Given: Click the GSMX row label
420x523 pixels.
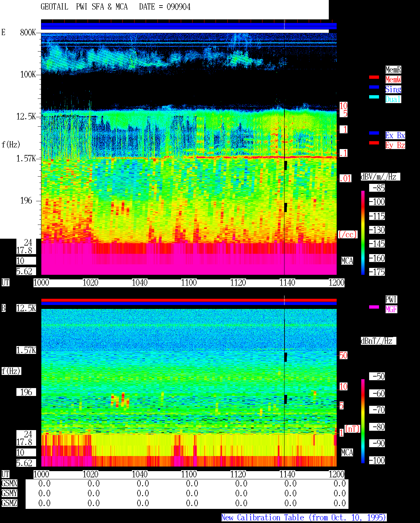Looking at the screenshot, I should point(10,483).
